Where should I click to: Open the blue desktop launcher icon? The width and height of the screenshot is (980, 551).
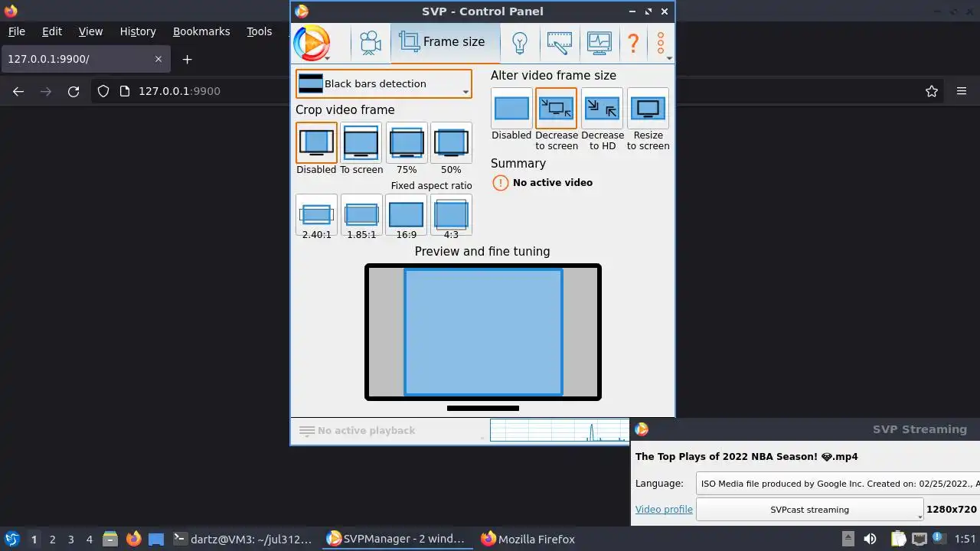[x=156, y=539]
